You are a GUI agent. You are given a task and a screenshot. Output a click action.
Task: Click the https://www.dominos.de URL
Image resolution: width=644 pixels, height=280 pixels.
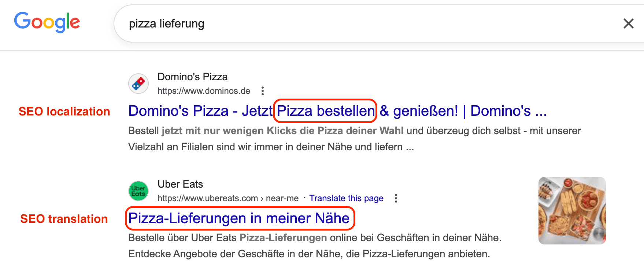coord(204,91)
